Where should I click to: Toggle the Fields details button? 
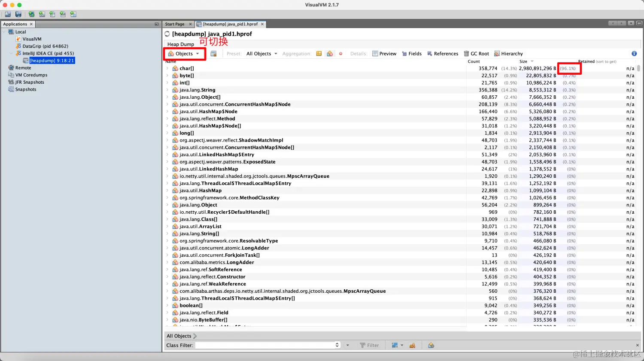point(412,54)
